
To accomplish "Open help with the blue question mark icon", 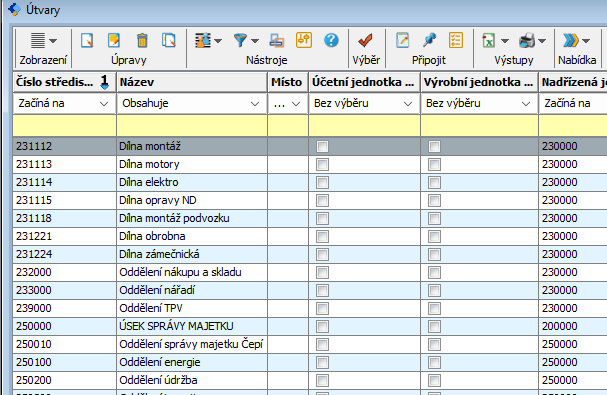I will [331, 40].
